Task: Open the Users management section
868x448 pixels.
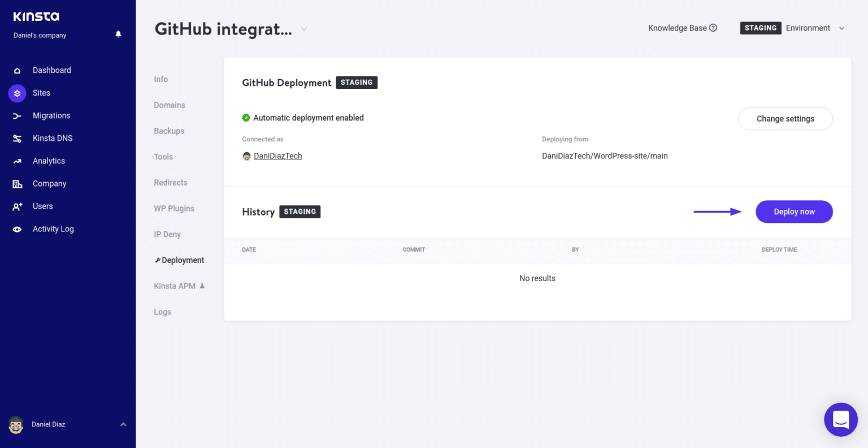Action: coord(42,206)
